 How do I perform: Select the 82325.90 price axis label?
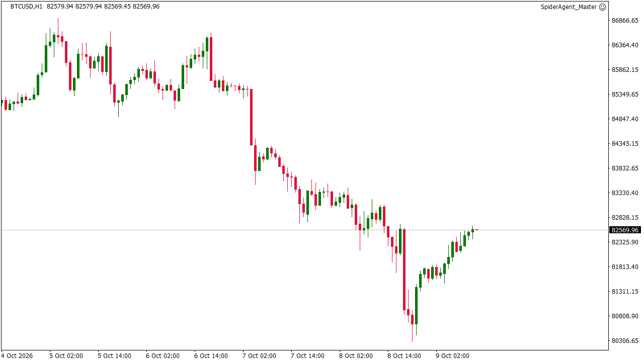pos(624,242)
